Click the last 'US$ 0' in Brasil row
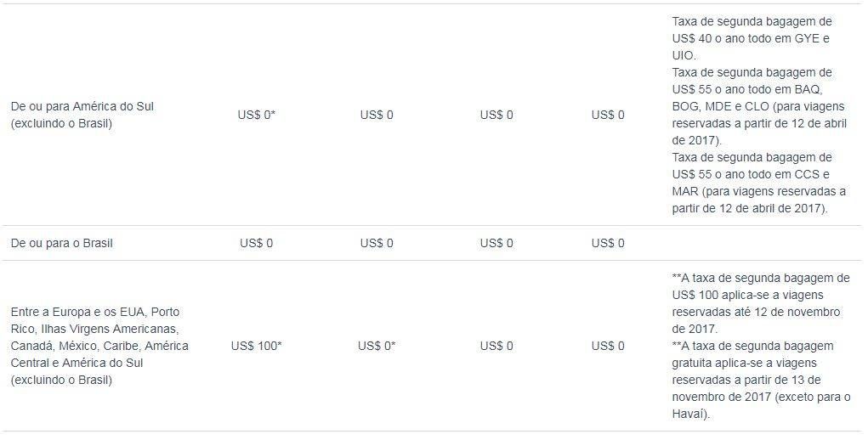The image size is (868, 440). click(x=608, y=243)
